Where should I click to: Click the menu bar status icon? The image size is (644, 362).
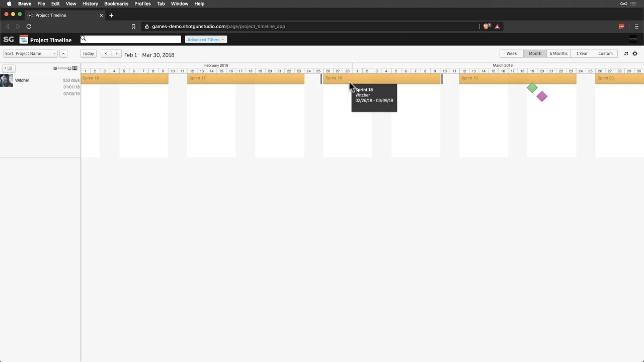click(624, 4)
